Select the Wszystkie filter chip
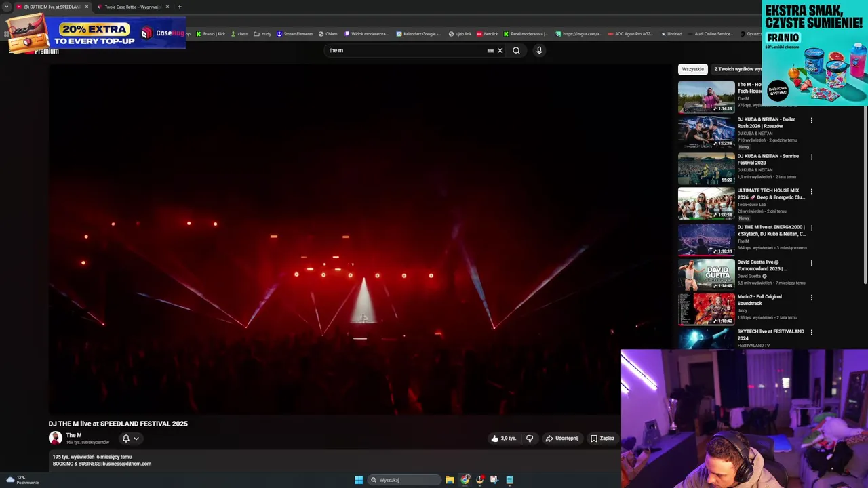Image resolution: width=868 pixels, height=488 pixels. (x=693, y=69)
